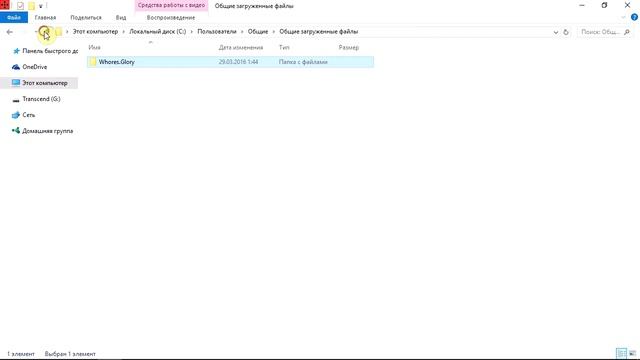Screen dimensions: 640x360
Task: Switch to the Поделиться ribbon tab
Action: (86, 18)
